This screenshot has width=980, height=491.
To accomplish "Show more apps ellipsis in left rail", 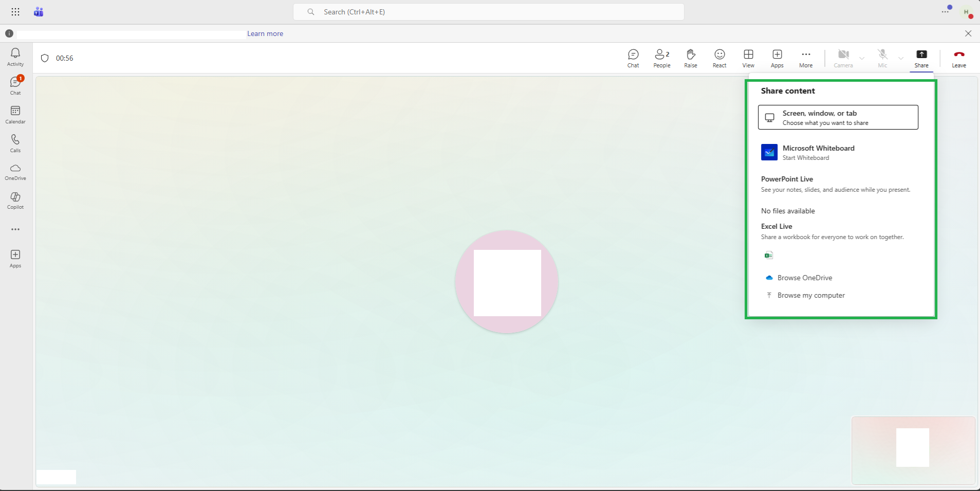I will [15, 229].
